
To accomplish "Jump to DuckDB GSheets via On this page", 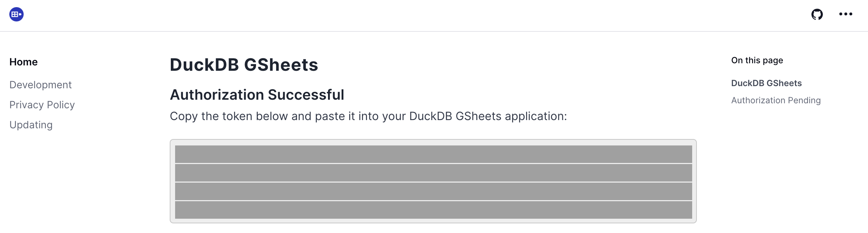I will (766, 83).
